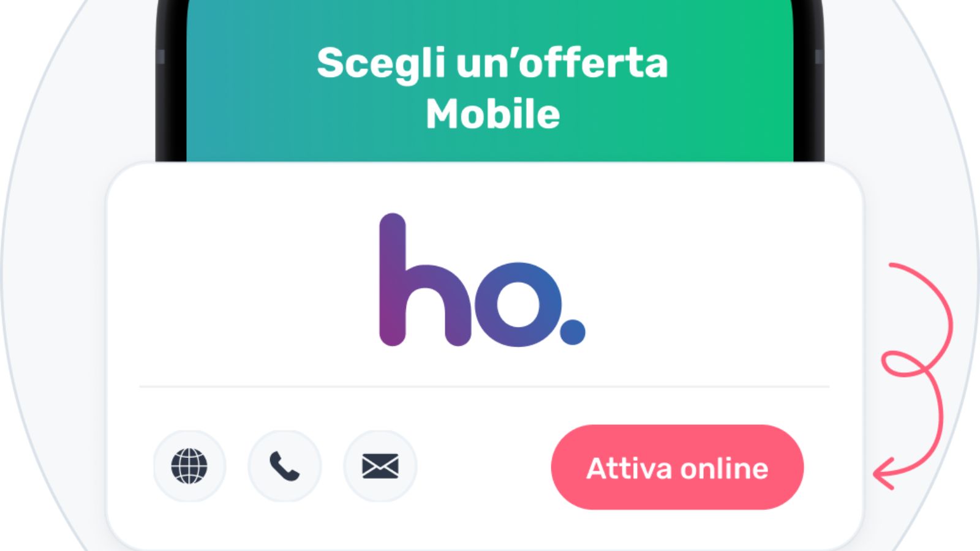Click the horizontal divider line in card
Image resolution: width=980 pixels, height=551 pixels.
(484, 387)
